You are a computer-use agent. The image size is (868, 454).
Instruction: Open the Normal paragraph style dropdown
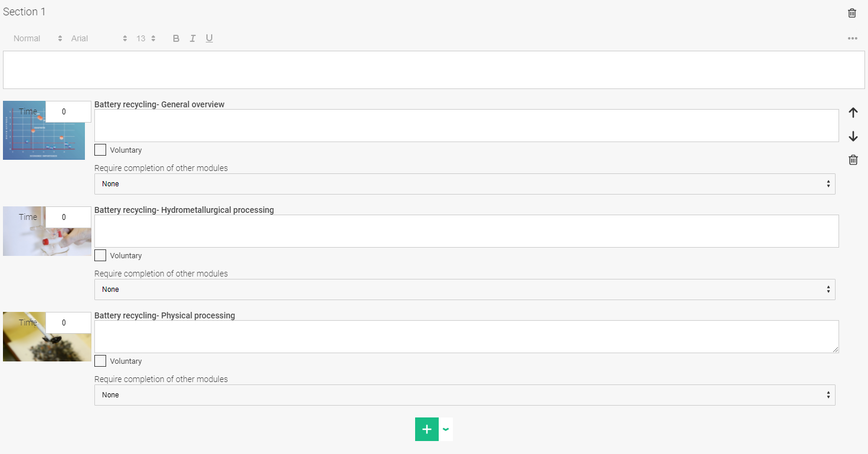[x=38, y=38]
